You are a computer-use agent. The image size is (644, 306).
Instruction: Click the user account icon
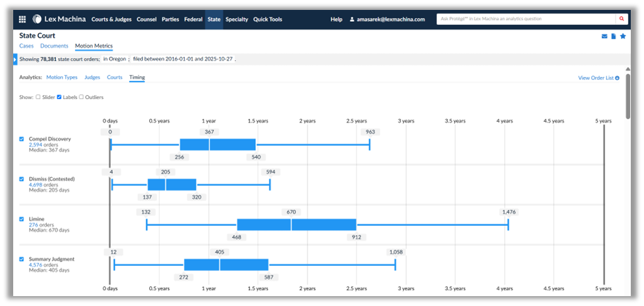tap(352, 19)
